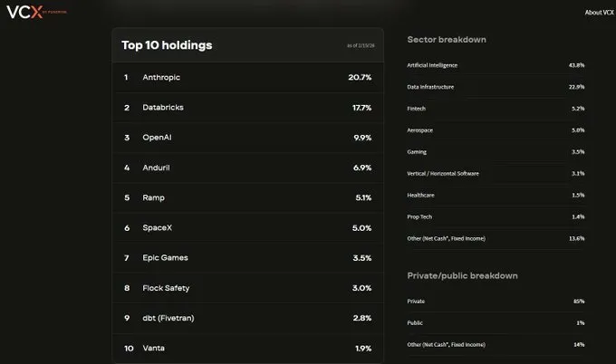Select the Fintech sector label
The height and width of the screenshot is (364, 616).
[416, 109]
